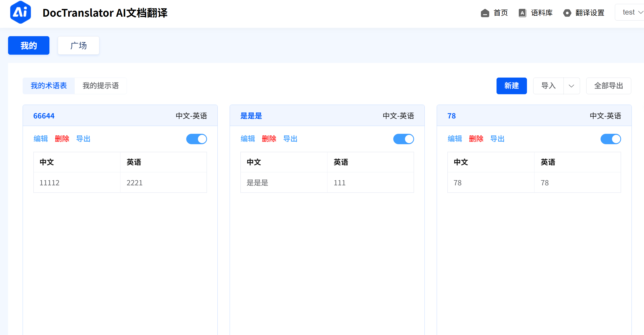The image size is (644, 335).
Task: Disable the toggle on the 是是是 glossary card
Action: point(403,139)
